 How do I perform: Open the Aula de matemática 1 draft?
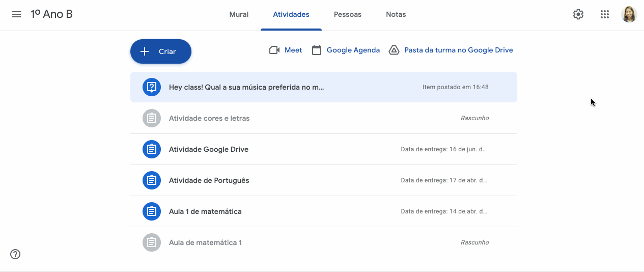(x=206, y=242)
